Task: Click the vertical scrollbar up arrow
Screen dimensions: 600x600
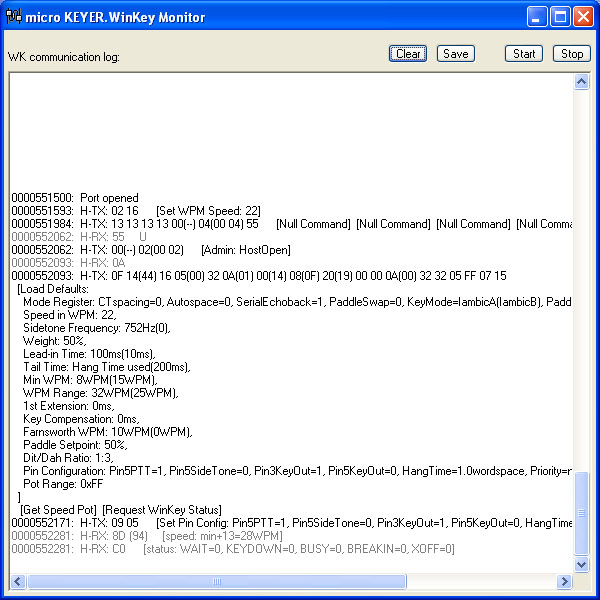Action: pos(581,82)
